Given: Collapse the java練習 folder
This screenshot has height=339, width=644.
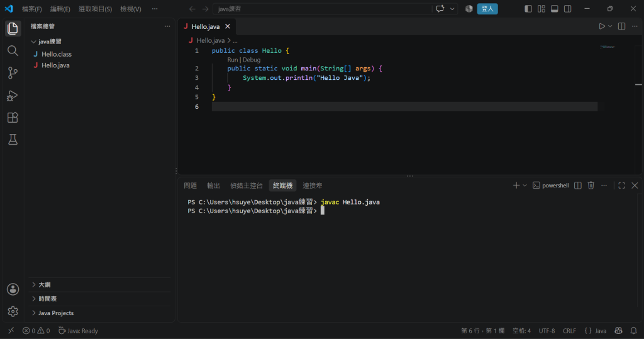Looking at the screenshot, I should pos(46,42).
